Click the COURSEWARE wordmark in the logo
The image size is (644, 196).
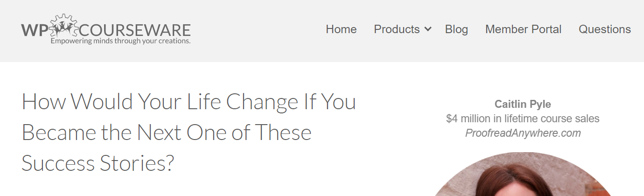coord(135,30)
